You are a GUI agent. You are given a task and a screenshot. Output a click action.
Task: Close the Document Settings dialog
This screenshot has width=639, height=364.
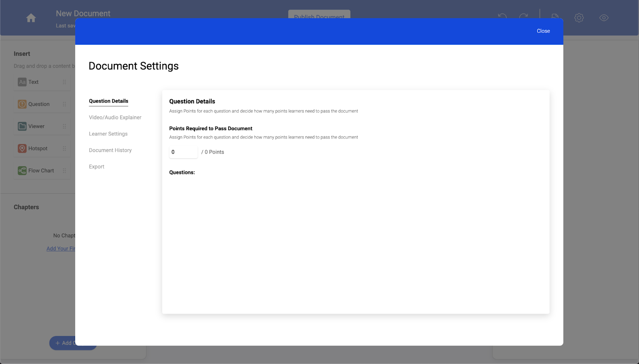pyautogui.click(x=543, y=31)
